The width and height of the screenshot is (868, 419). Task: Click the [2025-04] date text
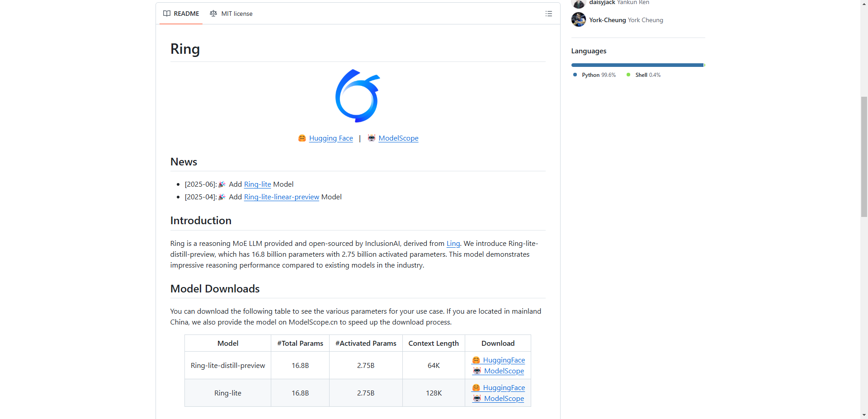(201, 197)
